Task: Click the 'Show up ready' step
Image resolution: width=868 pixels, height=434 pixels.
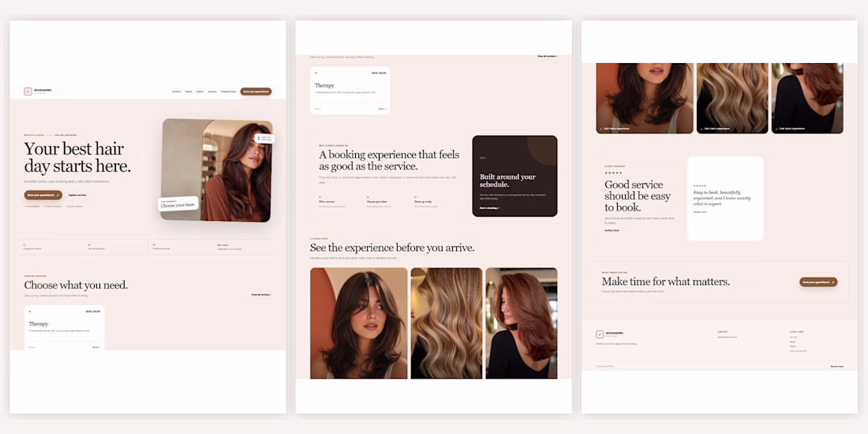Action: click(424, 201)
